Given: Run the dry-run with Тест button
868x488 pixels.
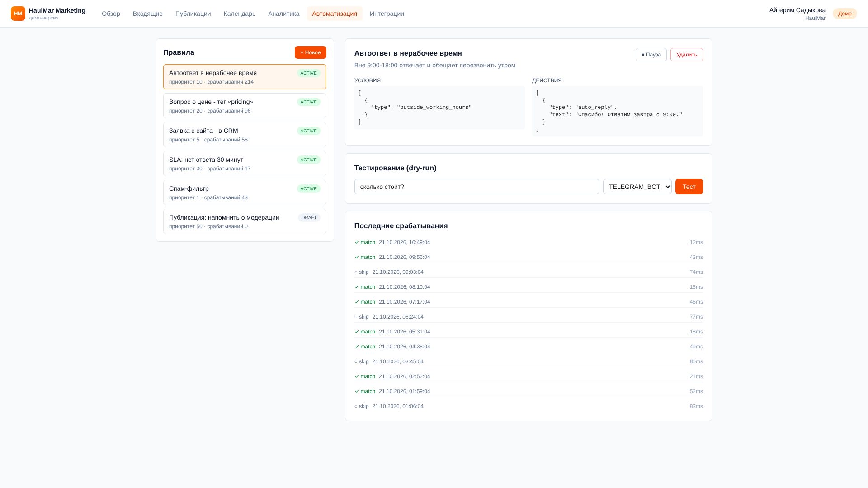Looking at the screenshot, I should tap(689, 187).
